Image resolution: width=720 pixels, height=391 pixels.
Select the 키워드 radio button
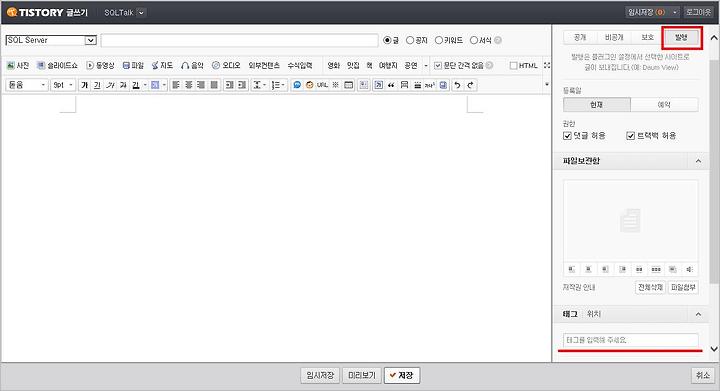[439, 40]
